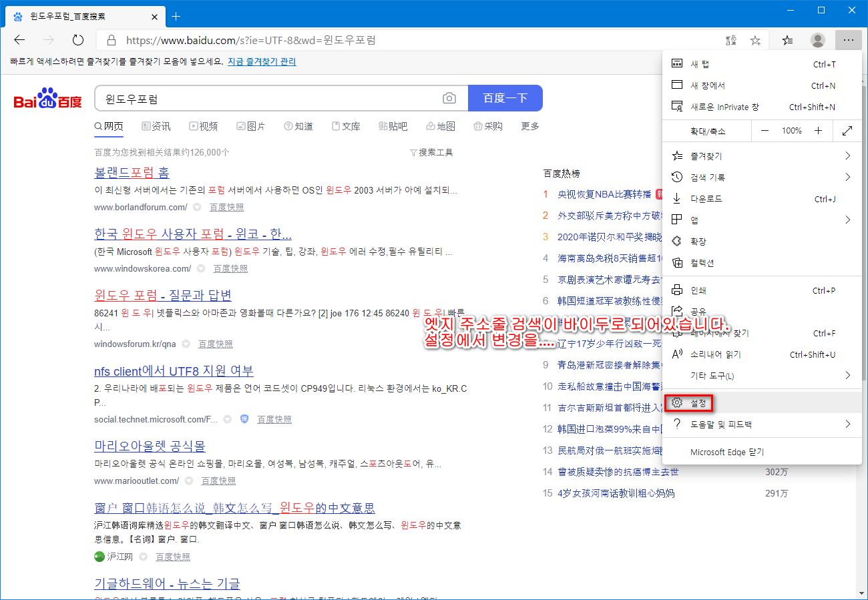Click the shield icon by social.technet.microsoft.com
The image size is (868, 600).
[x=244, y=419]
